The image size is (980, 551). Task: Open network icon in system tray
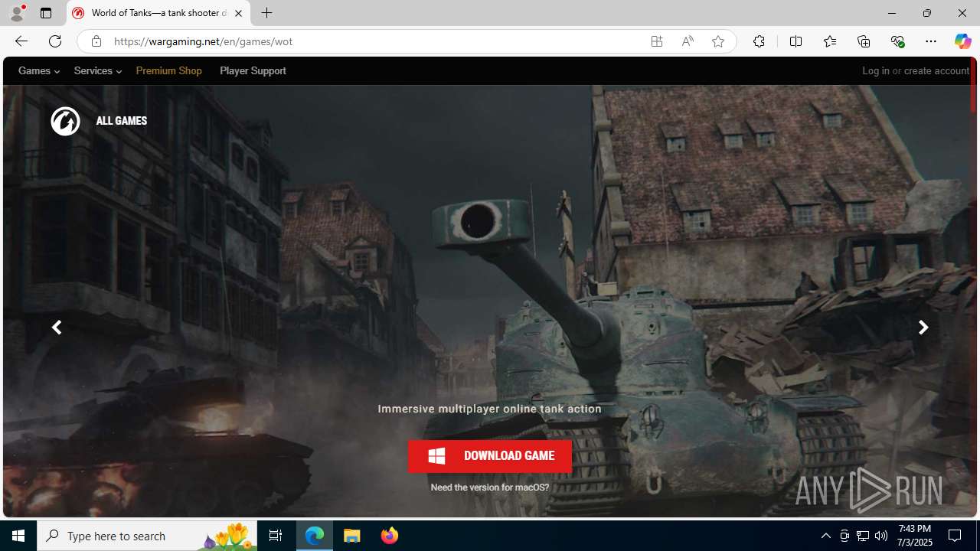(x=863, y=536)
